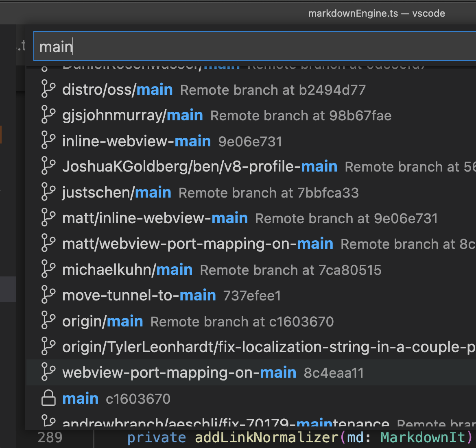This screenshot has width=476, height=448.
Task: Click the branch icon beside justschen/main
Action: click(48, 191)
